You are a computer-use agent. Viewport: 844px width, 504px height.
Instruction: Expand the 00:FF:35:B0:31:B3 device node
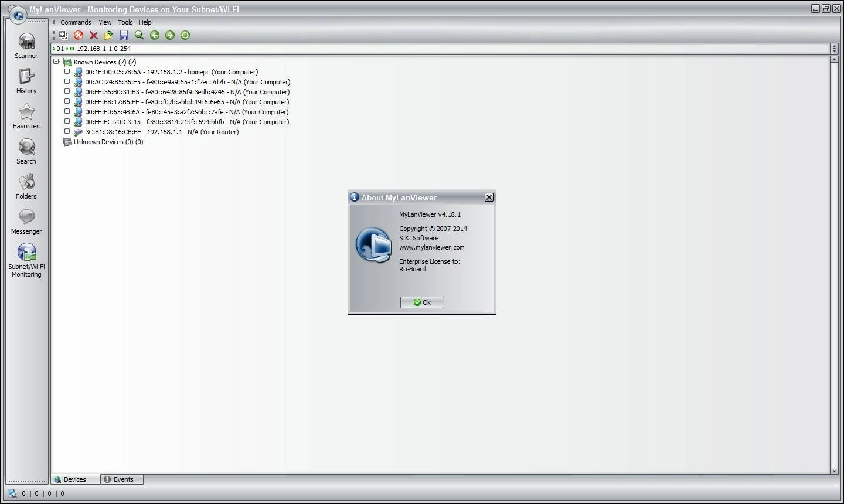pyautogui.click(x=67, y=91)
